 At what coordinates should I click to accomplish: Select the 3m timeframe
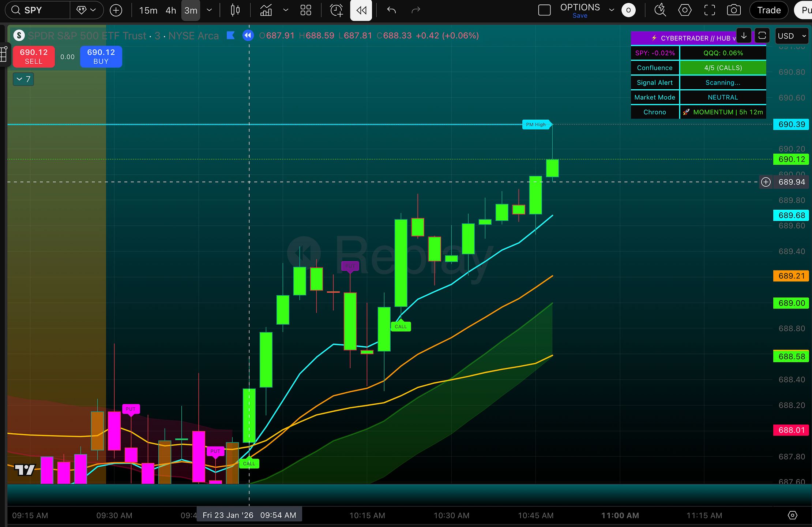click(191, 10)
